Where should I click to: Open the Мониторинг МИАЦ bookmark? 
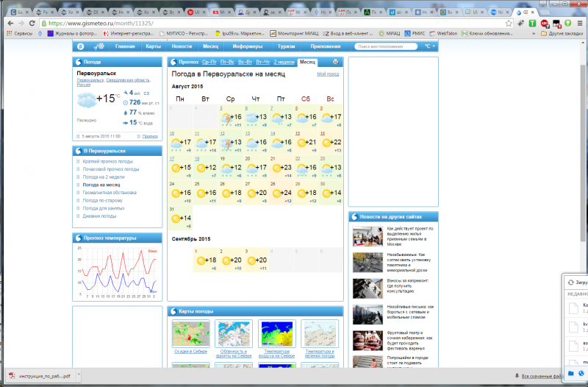(295, 33)
